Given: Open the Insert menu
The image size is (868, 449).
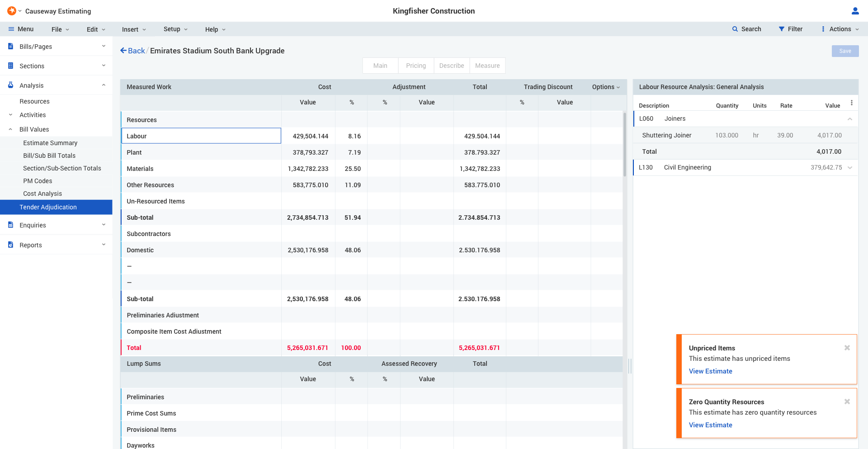Looking at the screenshot, I should (x=134, y=29).
